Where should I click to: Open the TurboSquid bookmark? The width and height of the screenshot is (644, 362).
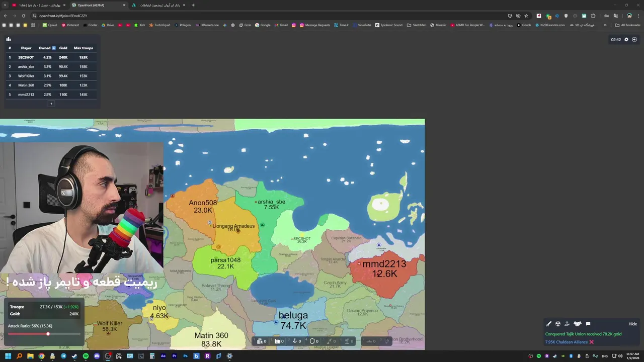click(159, 25)
